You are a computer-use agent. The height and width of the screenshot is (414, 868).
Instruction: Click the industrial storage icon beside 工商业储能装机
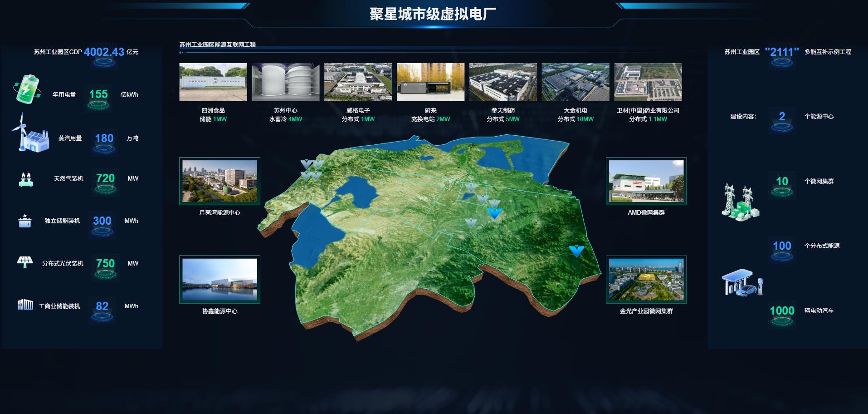[x=25, y=305]
